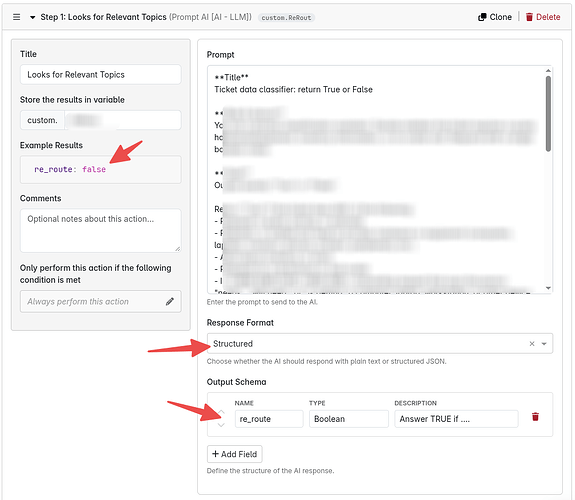Clone this step
575x500 pixels.
click(495, 17)
